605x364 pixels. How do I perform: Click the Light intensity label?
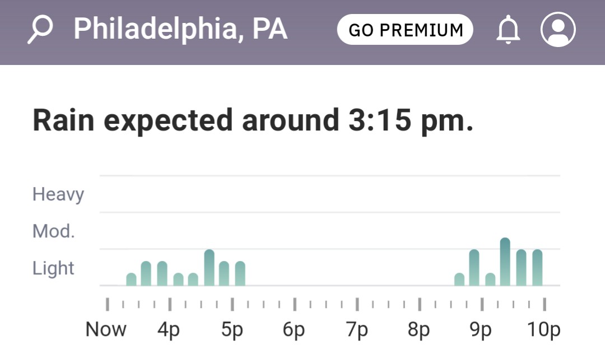[54, 268]
